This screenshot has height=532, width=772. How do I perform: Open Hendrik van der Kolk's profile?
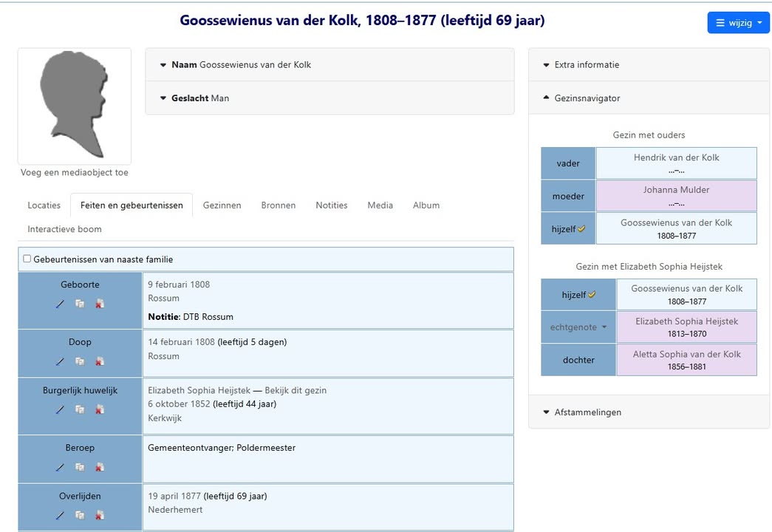pyautogui.click(x=676, y=157)
